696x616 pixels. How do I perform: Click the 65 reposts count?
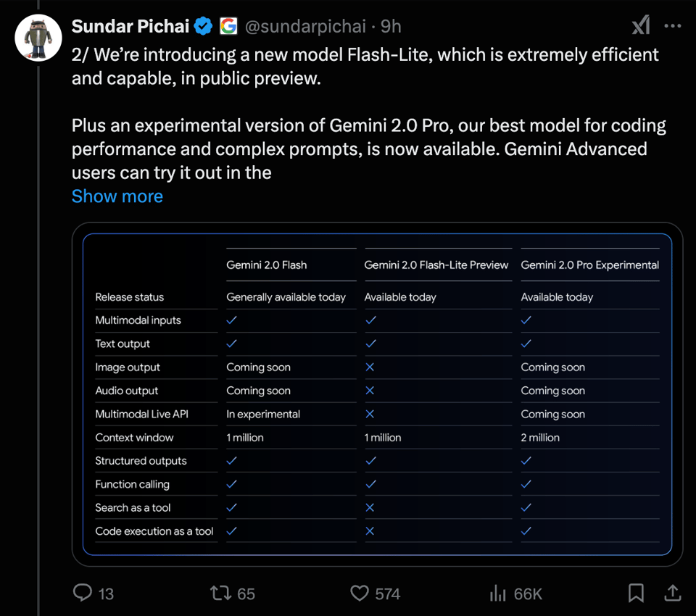[246, 594]
